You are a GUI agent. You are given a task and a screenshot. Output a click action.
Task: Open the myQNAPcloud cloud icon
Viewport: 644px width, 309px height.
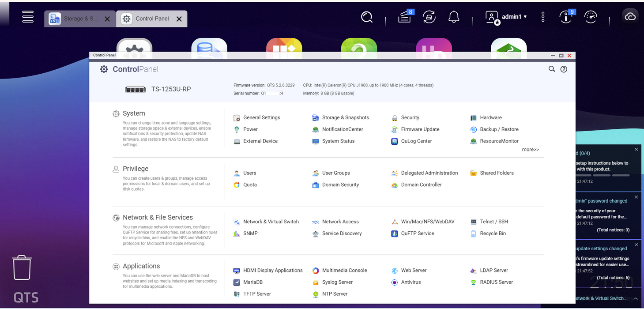pos(630,17)
